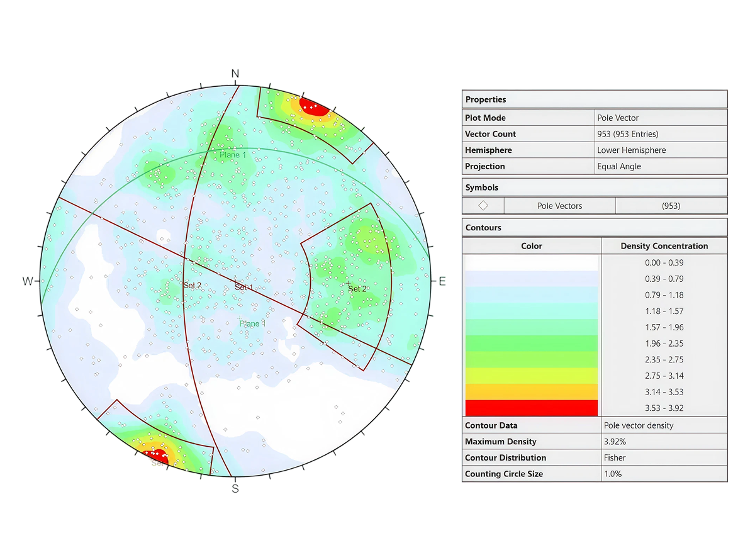Select the E east marker on stereonet
This screenshot has height=560, width=755.
pos(442,282)
